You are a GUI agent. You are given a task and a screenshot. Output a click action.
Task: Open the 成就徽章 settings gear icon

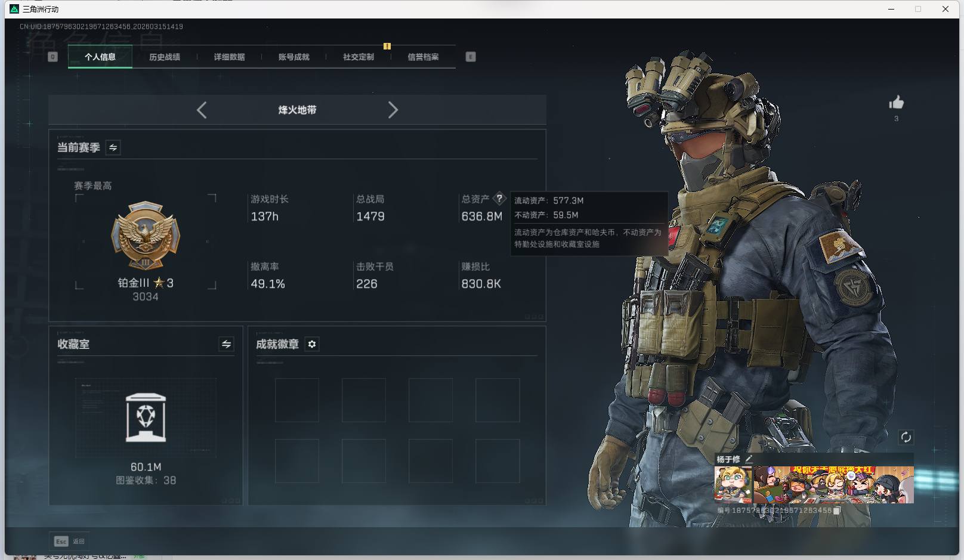click(311, 344)
